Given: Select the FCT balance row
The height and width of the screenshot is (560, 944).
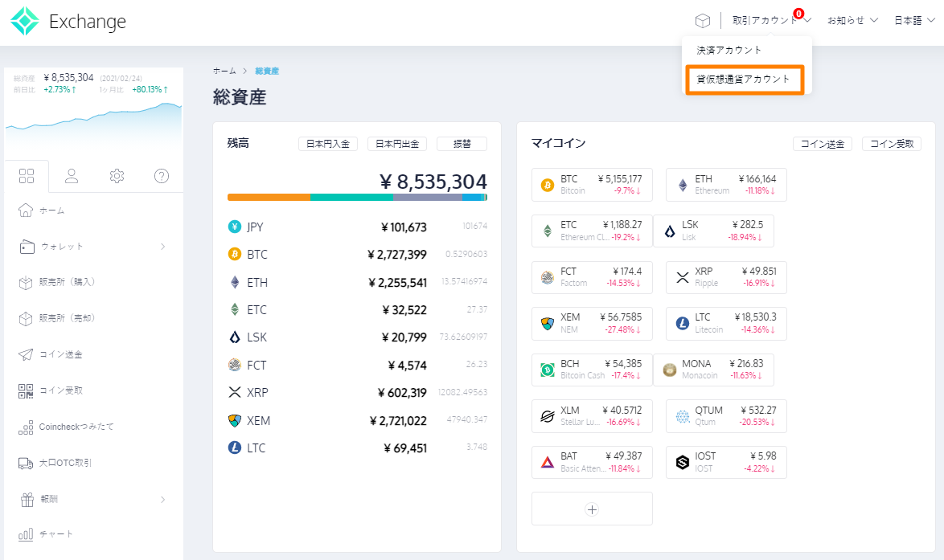Looking at the screenshot, I should click(x=357, y=365).
